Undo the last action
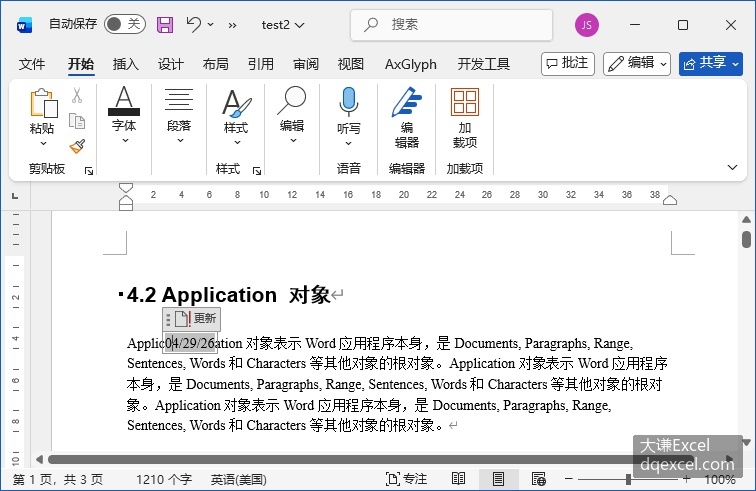 coord(193,24)
